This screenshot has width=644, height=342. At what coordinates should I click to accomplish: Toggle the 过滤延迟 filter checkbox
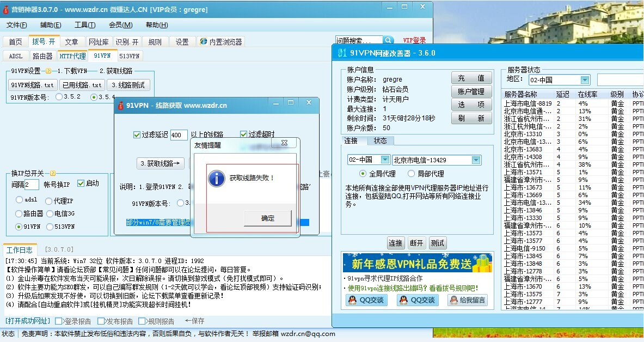[136, 135]
